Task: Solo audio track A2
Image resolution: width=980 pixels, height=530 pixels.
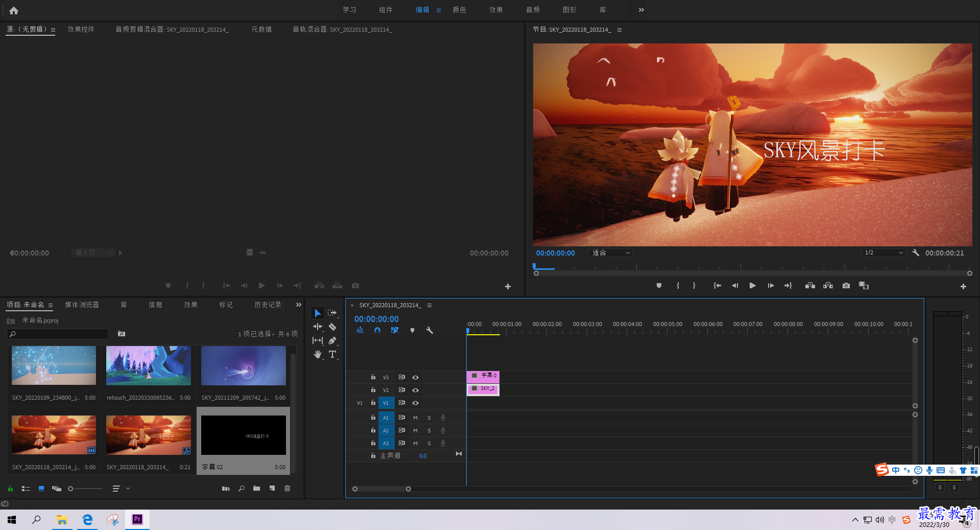Action: click(x=429, y=430)
